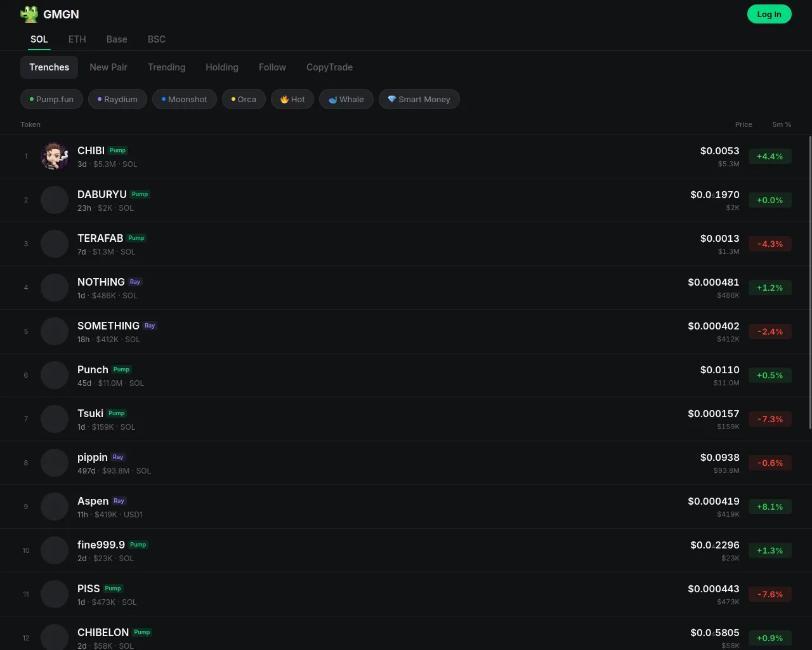This screenshot has height=650, width=812.
Task: Click the fine999.9 token avatar placeholder
Action: pyautogui.click(x=55, y=550)
